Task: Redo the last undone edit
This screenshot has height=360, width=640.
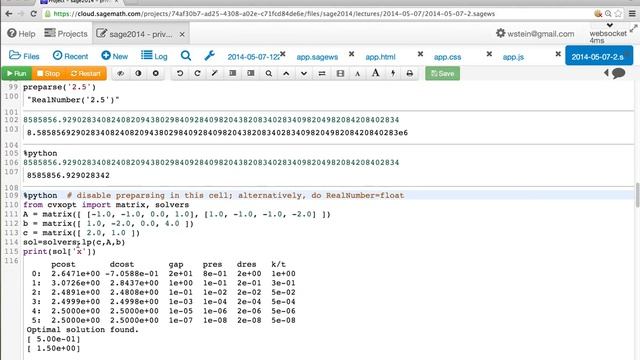Action: [198, 73]
